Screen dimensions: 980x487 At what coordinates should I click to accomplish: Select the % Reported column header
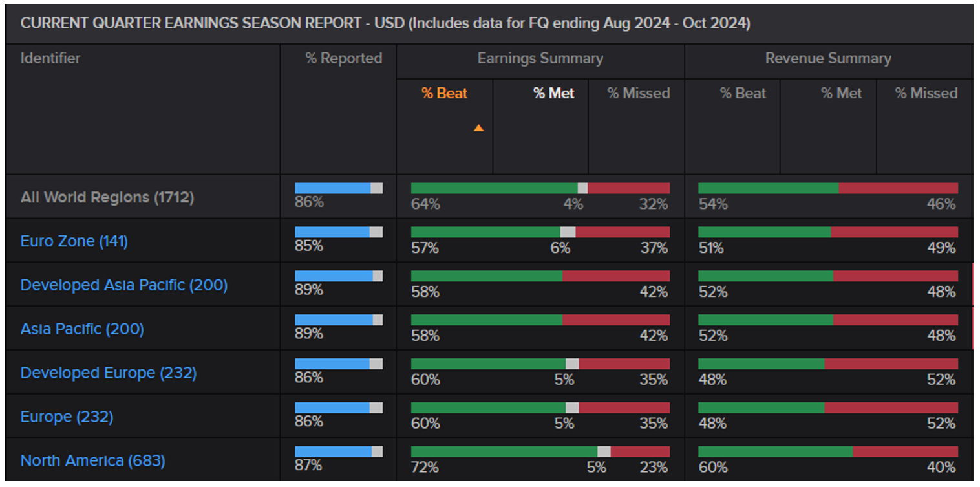(x=337, y=58)
